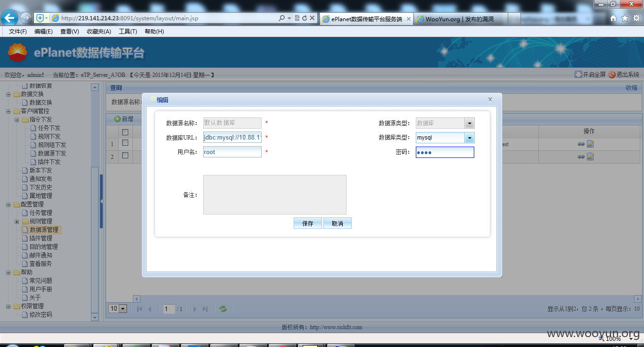This screenshot has width=644, height=347.
Task: Click 开启全屏 fullscreen icon
Action: coord(578,74)
